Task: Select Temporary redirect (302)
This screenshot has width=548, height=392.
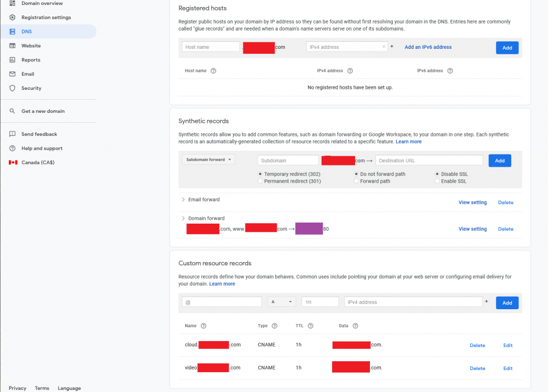Action: point(260,174)
